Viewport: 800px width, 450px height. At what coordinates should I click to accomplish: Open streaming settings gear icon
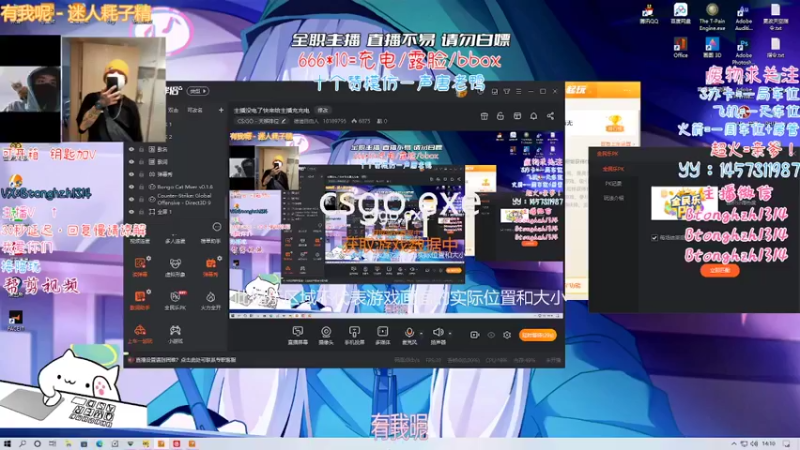pyautogui.click(x=507, y=335)
